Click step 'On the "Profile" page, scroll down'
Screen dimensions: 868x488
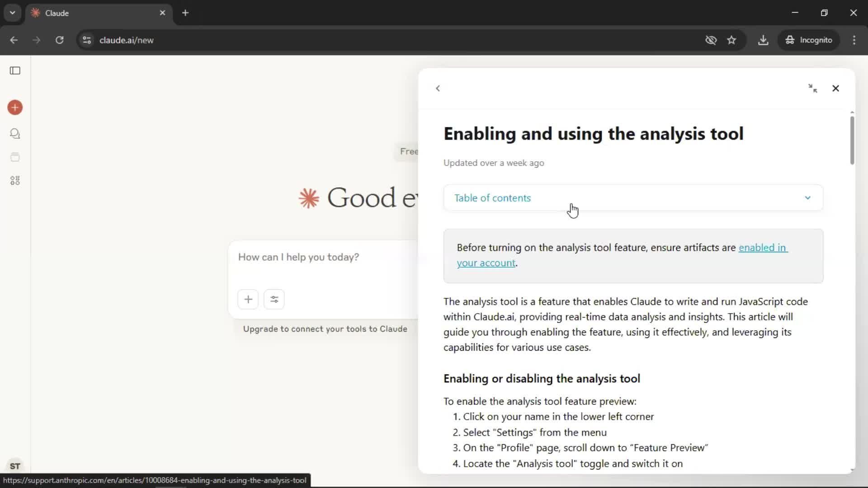point(585,448)
